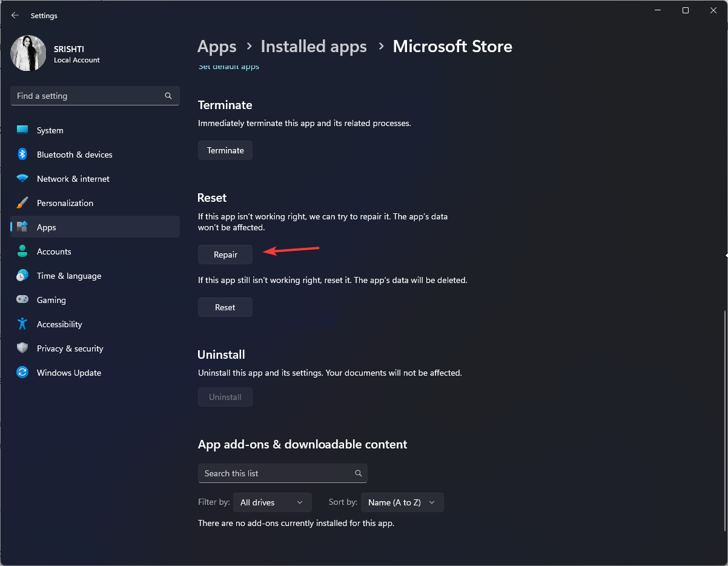Maximize the Settings window

[686, 10]
